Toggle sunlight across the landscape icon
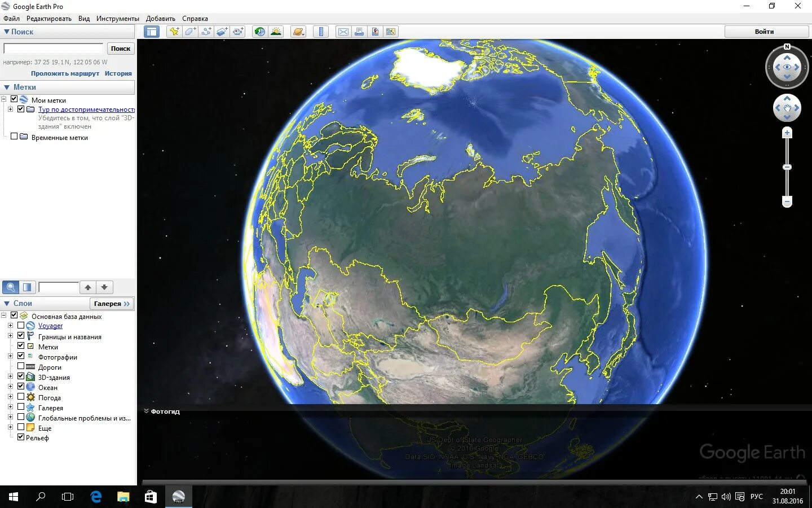The width and height of the screenshot is (812, 508). pyautogui.click(x=276, y=32)
